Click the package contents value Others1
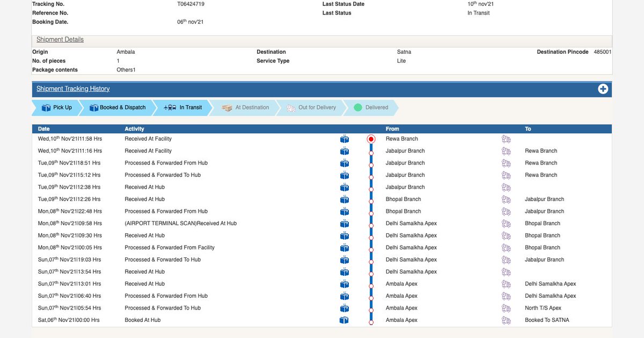Screen dimensions: 644x338 click(126, 70)
